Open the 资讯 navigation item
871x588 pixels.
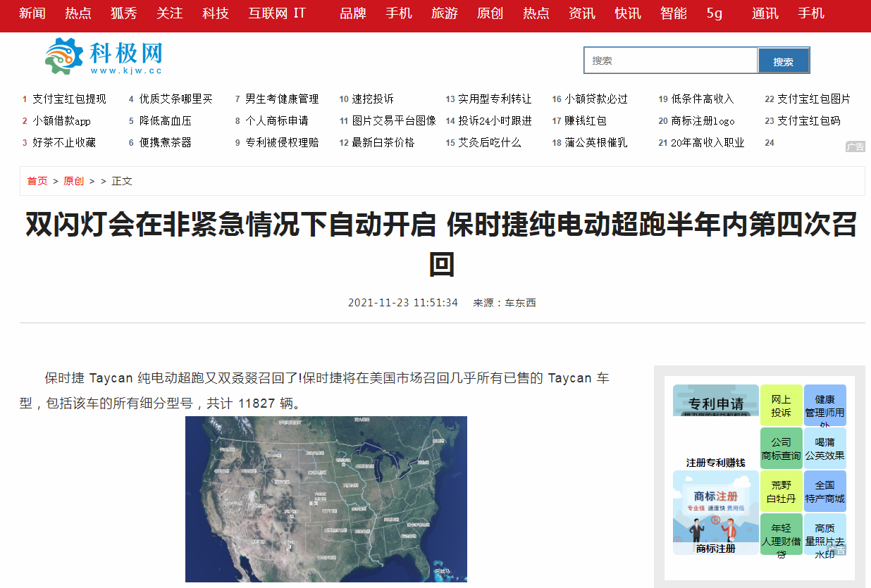tap(582, 13)
